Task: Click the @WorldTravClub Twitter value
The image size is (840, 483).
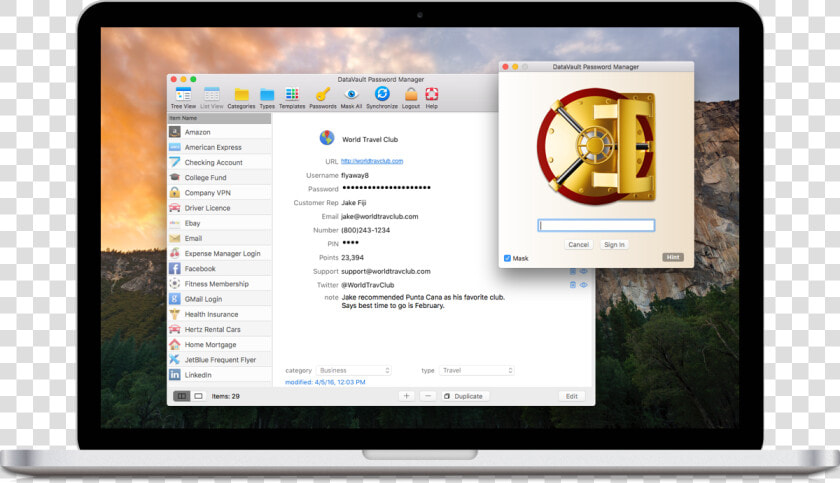Action: [x=368, y=285]
